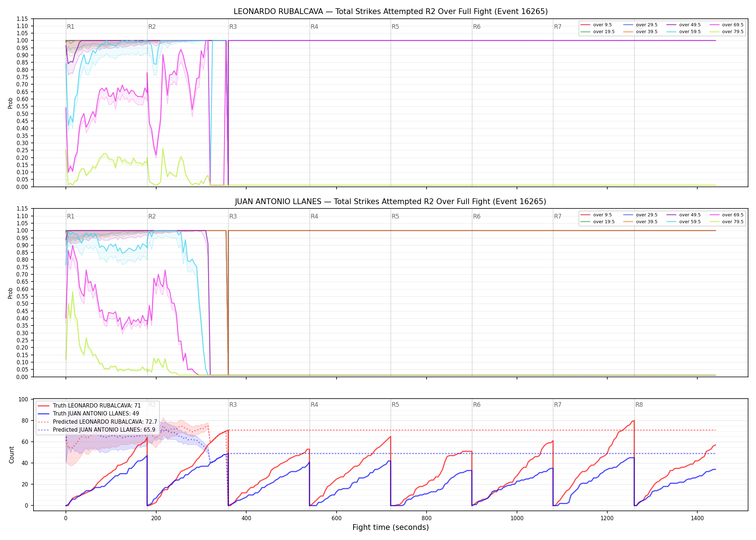756x540 pixels.
Task: Click the 800 tick label on x-axis
Action: click(427, 518)
